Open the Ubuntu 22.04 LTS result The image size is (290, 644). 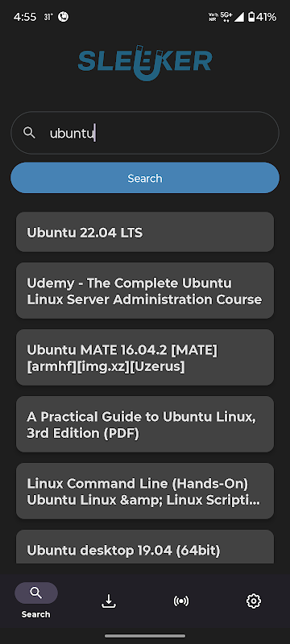point(145,232)
